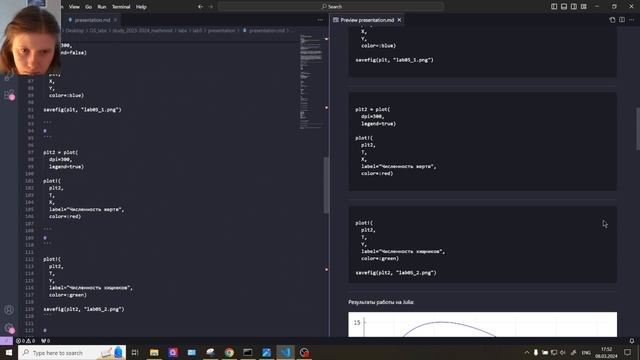Open the Accounts icon in the activity bar
Viewport: 640px width, 360px height.
[x=9, y=310]
